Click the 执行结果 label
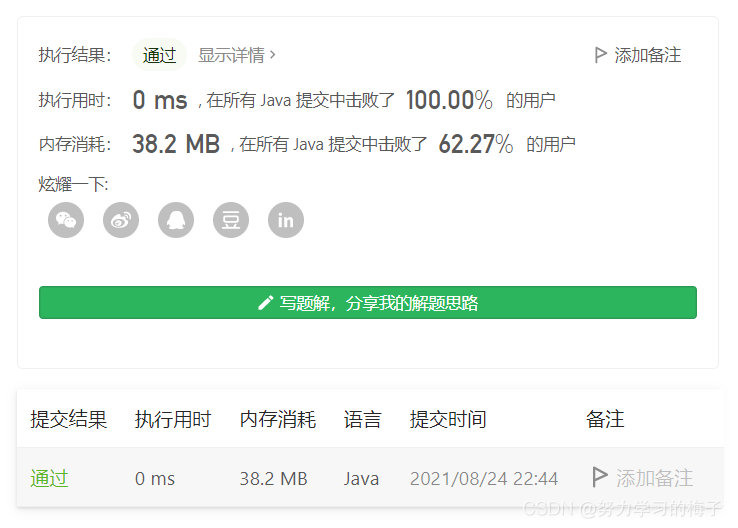The width and height of the screenshot is (738, 528). [75, 55]
